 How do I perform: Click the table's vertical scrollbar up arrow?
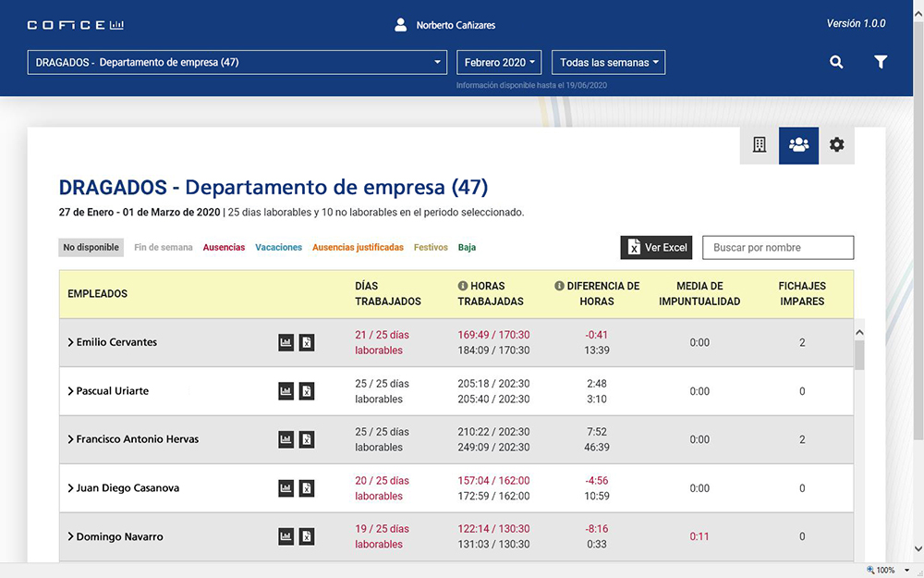(x=860, y=332)
